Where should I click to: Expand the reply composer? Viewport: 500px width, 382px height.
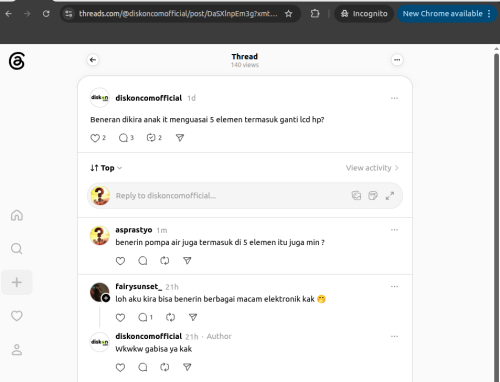click(x=390, y=196)
